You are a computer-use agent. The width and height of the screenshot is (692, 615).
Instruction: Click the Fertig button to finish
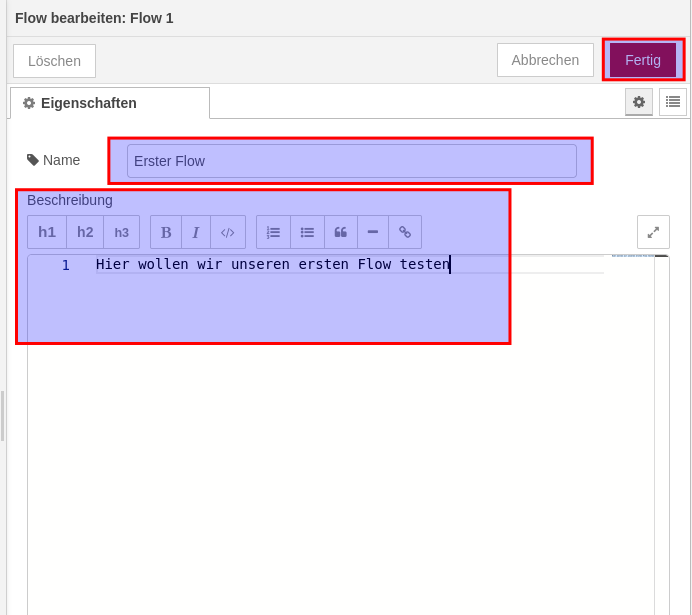click(643, 60)
